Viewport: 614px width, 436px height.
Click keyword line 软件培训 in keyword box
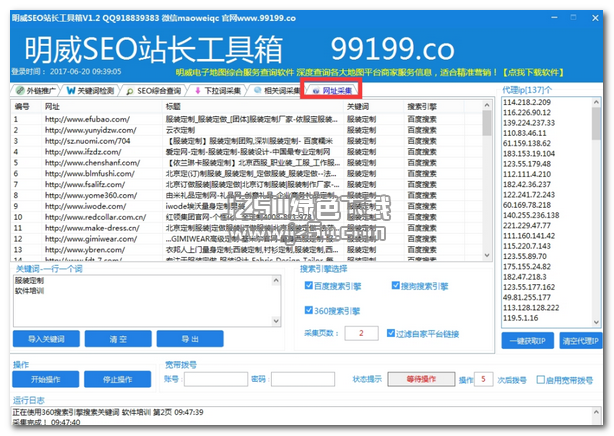[x=29, y=291]
